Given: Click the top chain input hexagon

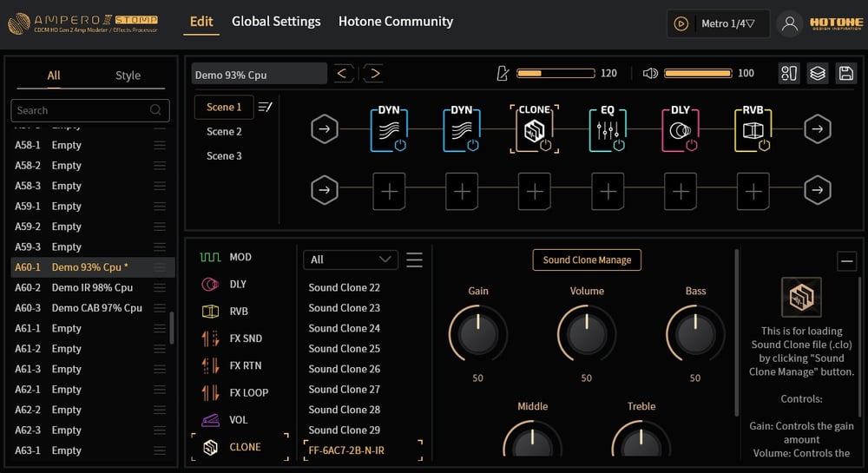Looking at the screenshot, I should 325,129.
